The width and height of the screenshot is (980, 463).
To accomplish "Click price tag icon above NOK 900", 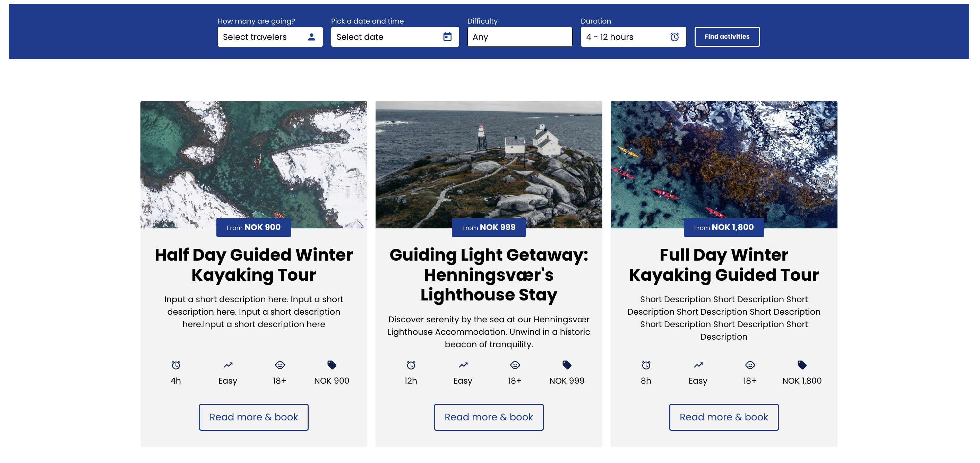I will (x=332, y=365).
